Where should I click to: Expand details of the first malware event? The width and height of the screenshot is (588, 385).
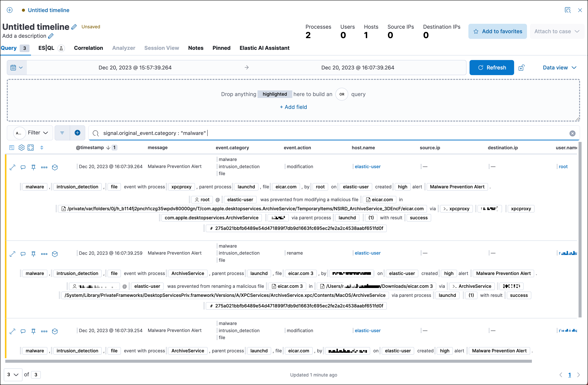[x=12, y=167]
